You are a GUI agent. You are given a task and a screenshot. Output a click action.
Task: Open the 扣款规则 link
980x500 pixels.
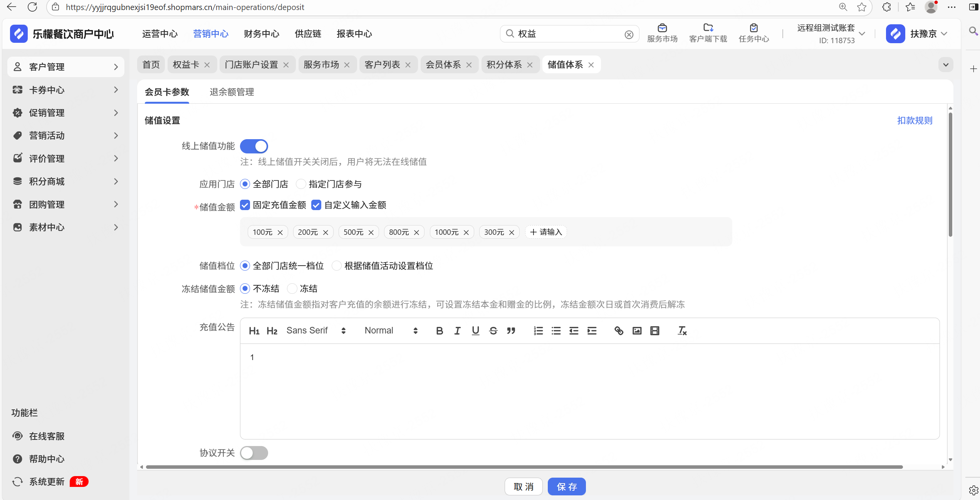915,121
